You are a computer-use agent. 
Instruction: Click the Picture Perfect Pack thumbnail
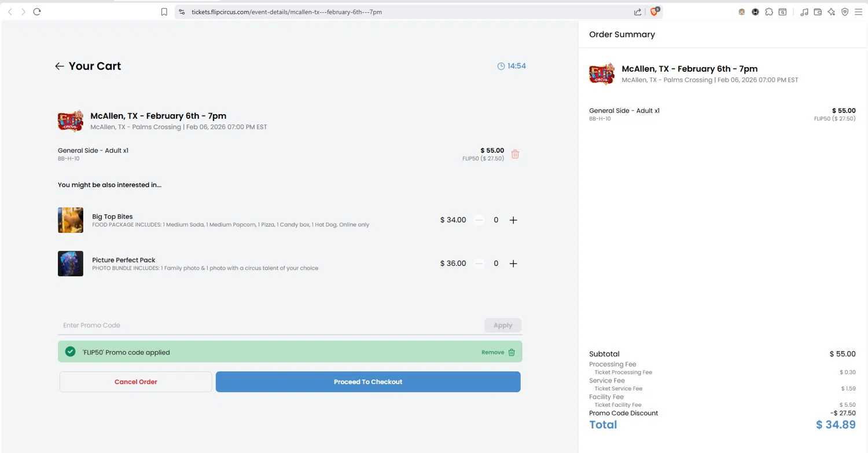(71, 264)
